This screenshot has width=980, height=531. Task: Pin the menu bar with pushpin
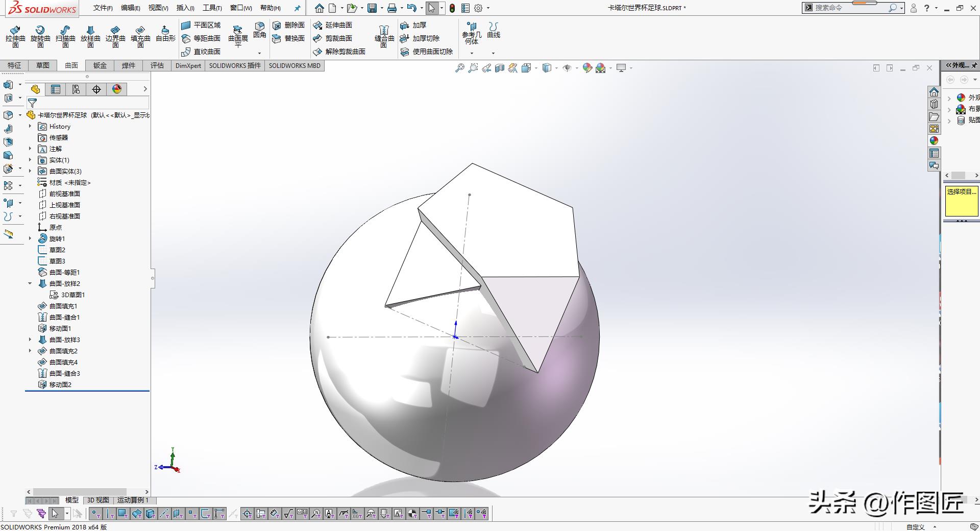coord(298,8)
